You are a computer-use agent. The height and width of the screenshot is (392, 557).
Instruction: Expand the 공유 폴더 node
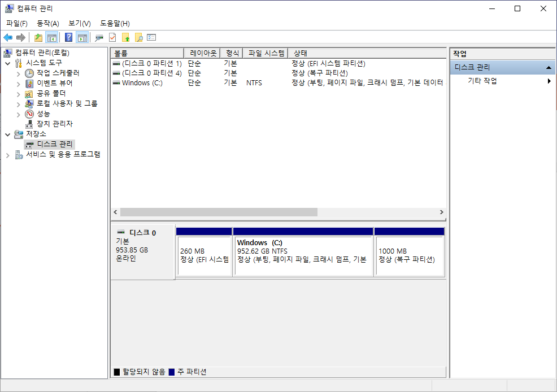(x=19, y=94)
